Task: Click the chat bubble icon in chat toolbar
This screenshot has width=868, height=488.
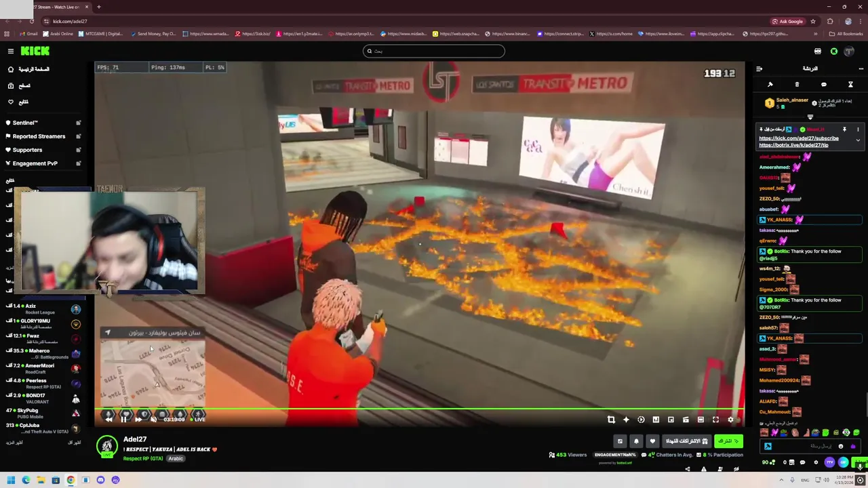Action: point(824,85)
